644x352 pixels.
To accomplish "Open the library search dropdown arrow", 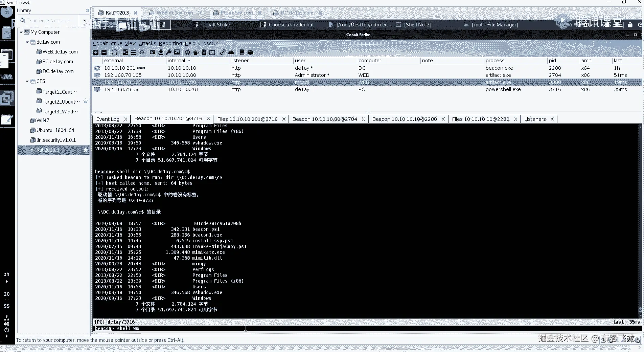I will click(84, 20).
